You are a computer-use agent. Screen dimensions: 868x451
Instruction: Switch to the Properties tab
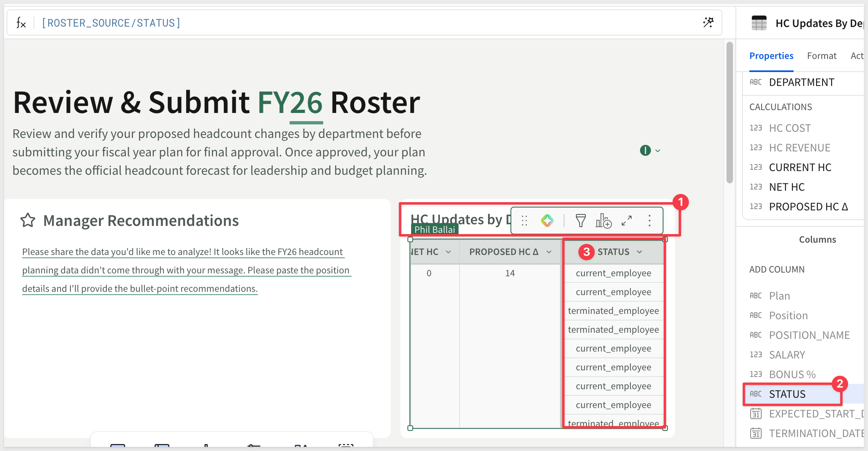point(771,56)
